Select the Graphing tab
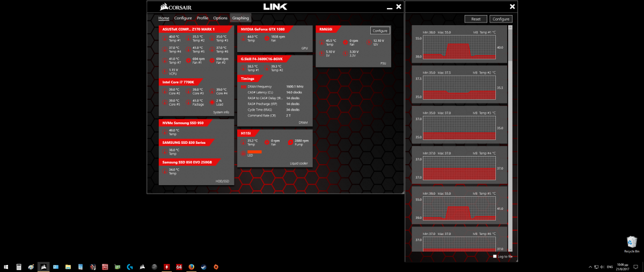 (240, 18)
